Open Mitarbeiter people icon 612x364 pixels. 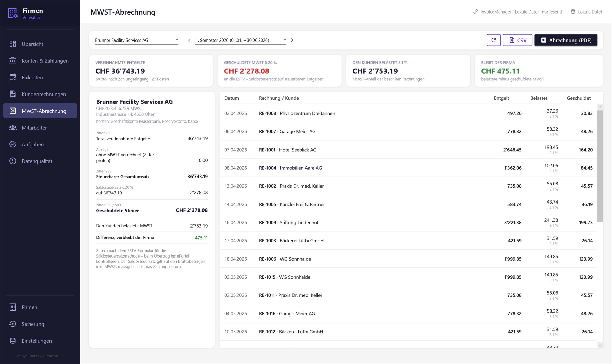point(13,128)
